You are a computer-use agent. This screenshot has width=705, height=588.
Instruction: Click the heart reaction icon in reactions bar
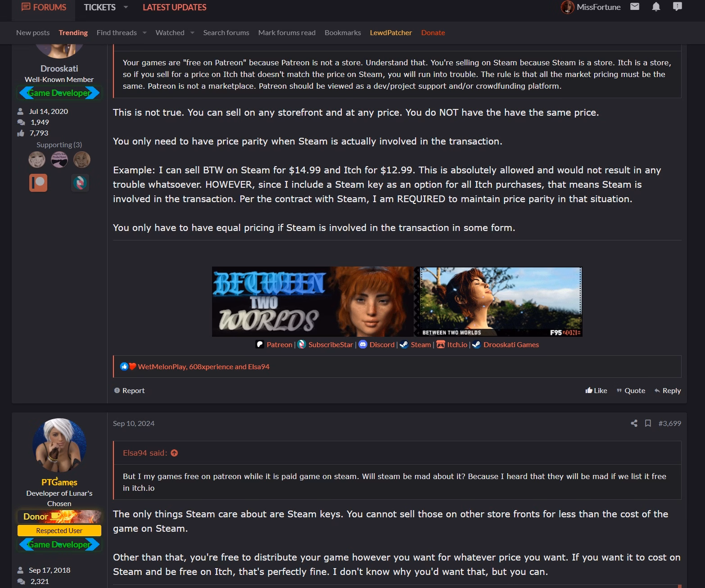coord(132,366)
